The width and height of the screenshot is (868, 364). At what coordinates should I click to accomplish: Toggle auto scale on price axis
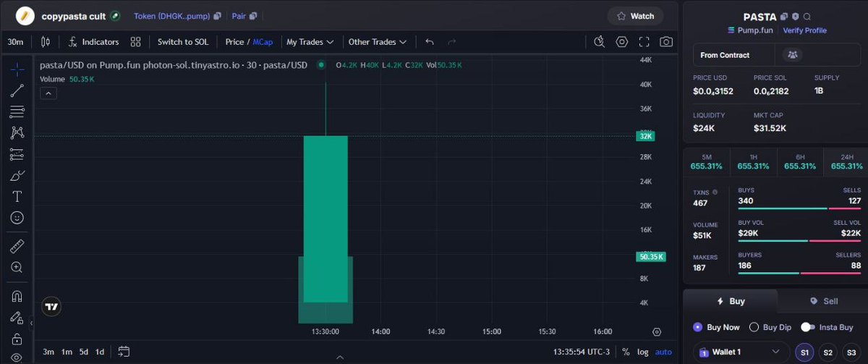click(663, 352)
